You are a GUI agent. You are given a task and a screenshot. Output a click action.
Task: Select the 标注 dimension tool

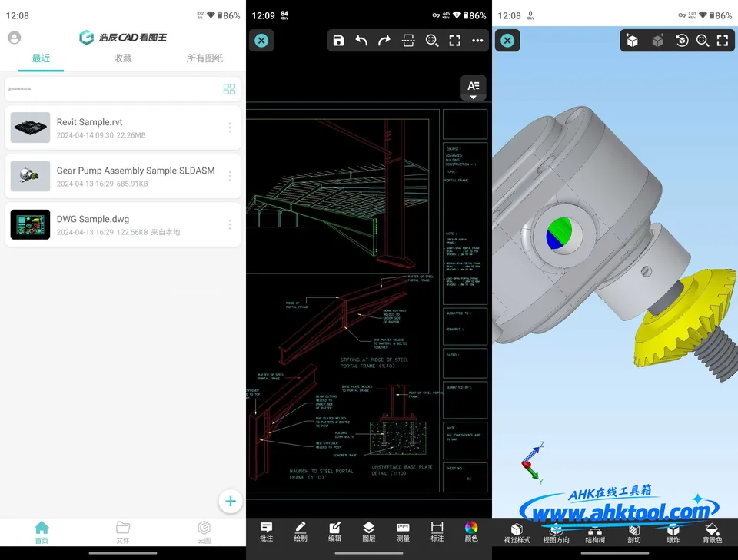[437, 532]
